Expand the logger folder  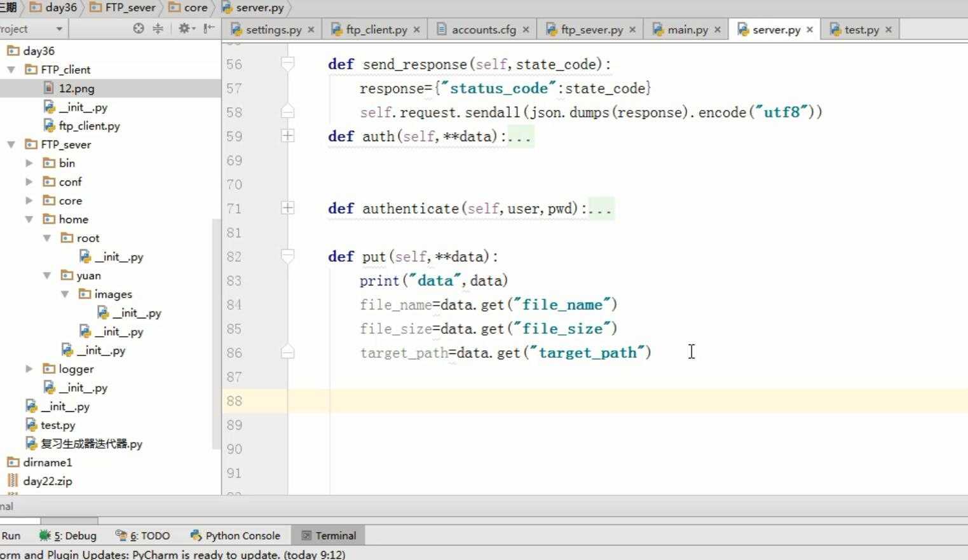[x=29, y=369]
